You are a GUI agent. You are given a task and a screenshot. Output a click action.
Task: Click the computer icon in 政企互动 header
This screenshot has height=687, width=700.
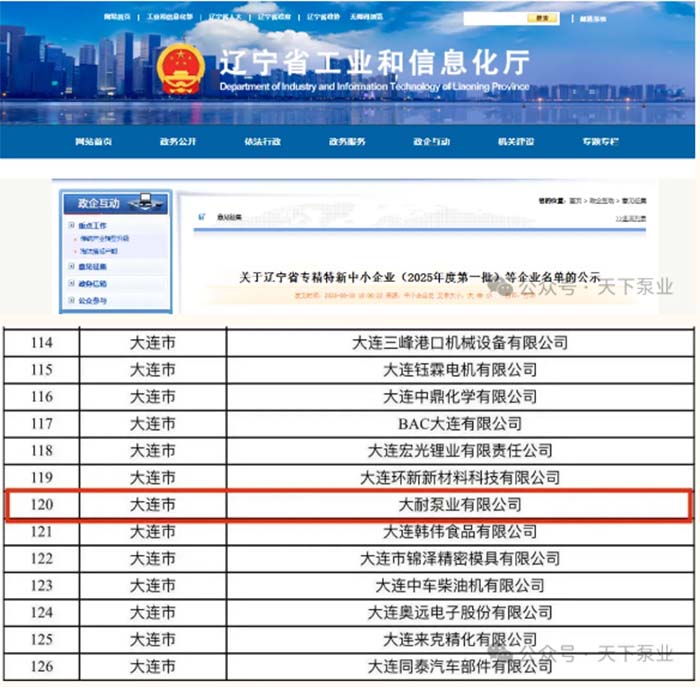146,202
